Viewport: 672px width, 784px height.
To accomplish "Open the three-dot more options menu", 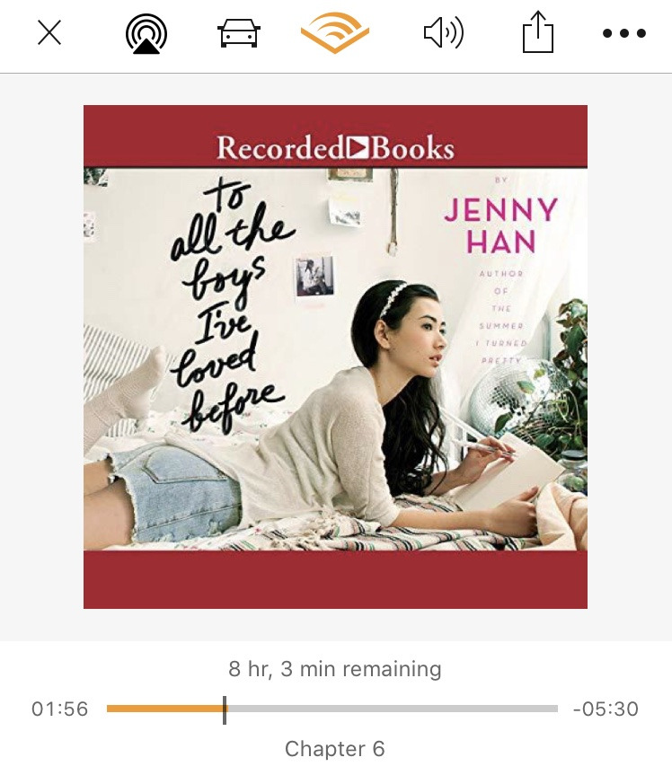I will [x=624, y=33].
